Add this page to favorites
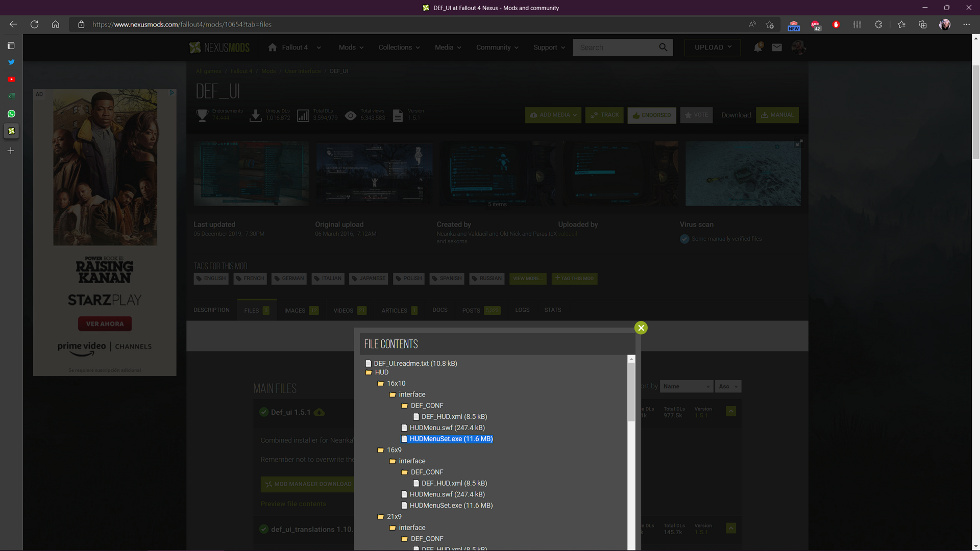The height and width of the screenshot is (551, 980). click(x=770, y=24)
